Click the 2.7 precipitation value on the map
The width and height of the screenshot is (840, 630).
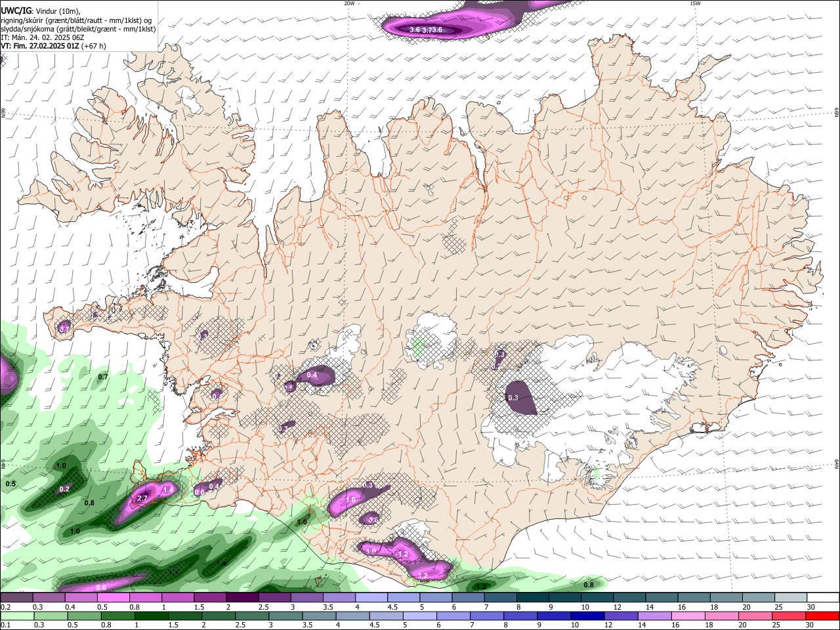coord(142,499)
